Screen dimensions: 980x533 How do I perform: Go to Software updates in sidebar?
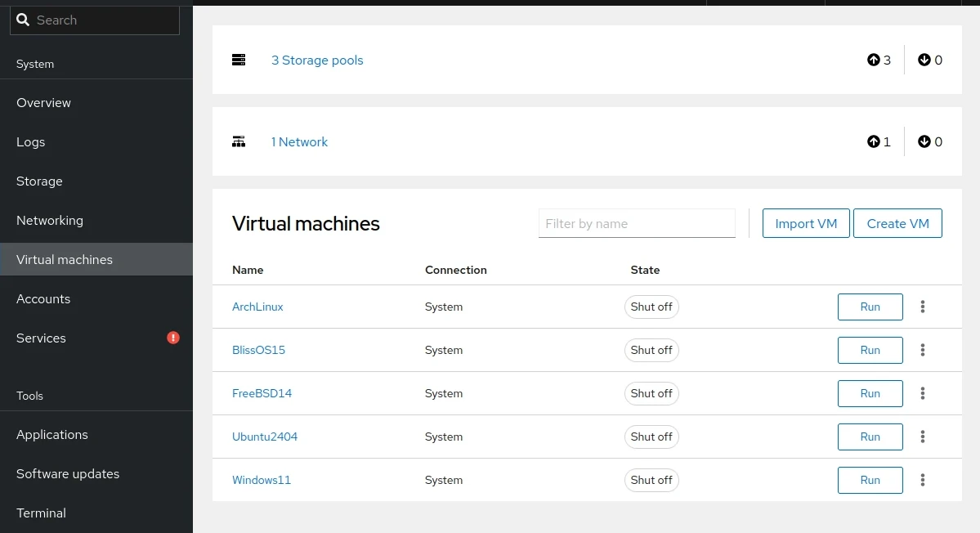tap(68, 473)
